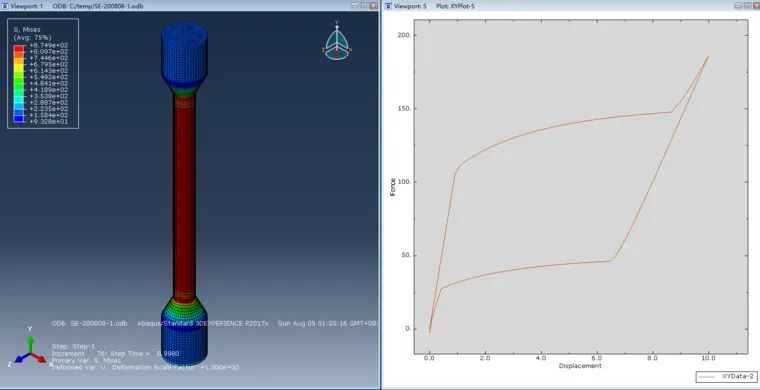The image size is (760, 390).
Task: Maximize Viewport 1
Action: pos(364,5)
